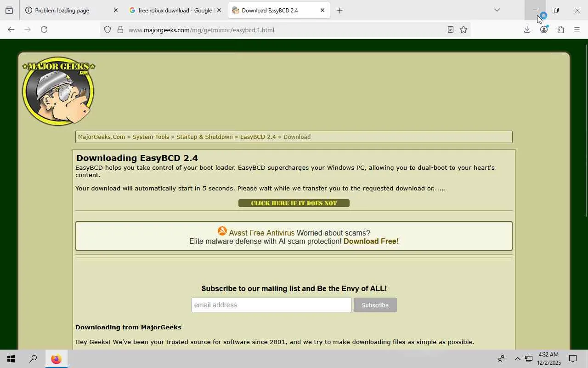Select the Download EasyBCD 2.4 tab

tap(279, 10)
